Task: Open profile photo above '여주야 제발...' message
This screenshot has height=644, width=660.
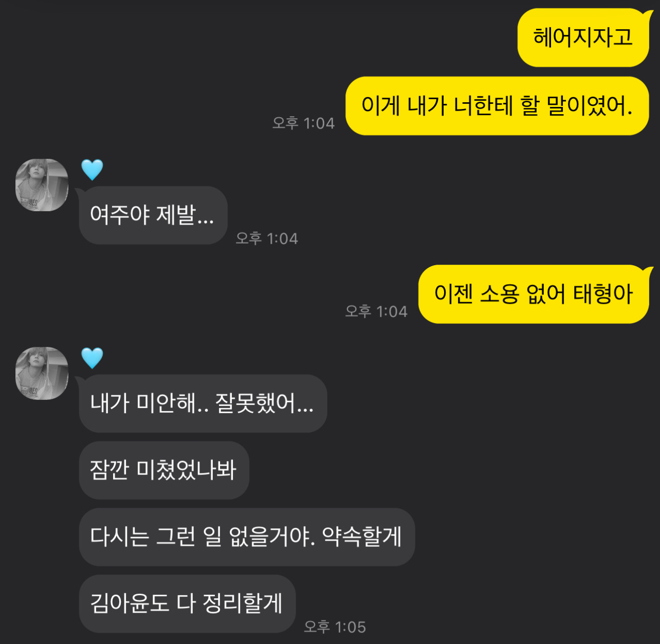Action: tap(42, 185)
